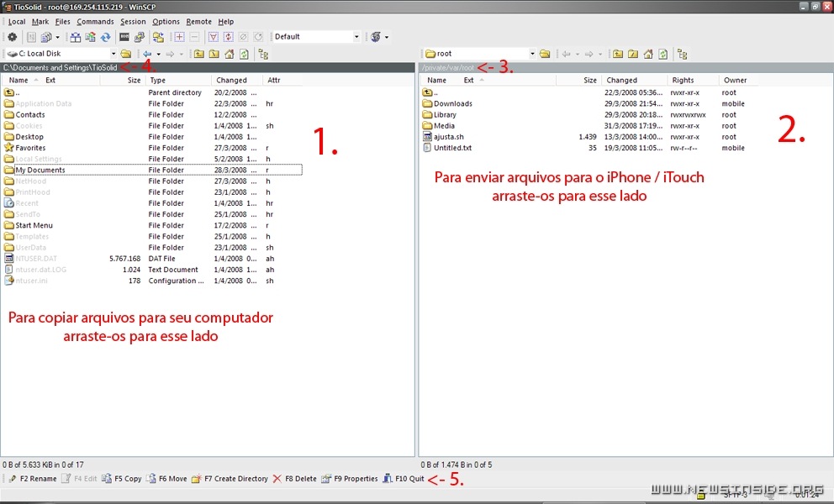This screenshot has width=834, height=504.
Task: Go to local root directory icon
Action: point(214,54)
